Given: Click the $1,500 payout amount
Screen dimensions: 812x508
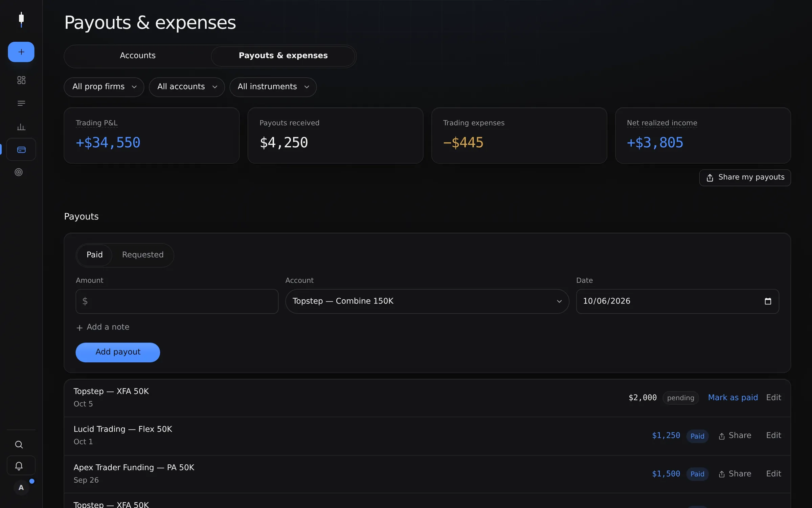Looking at the screenshot, I should coord(666,474).
